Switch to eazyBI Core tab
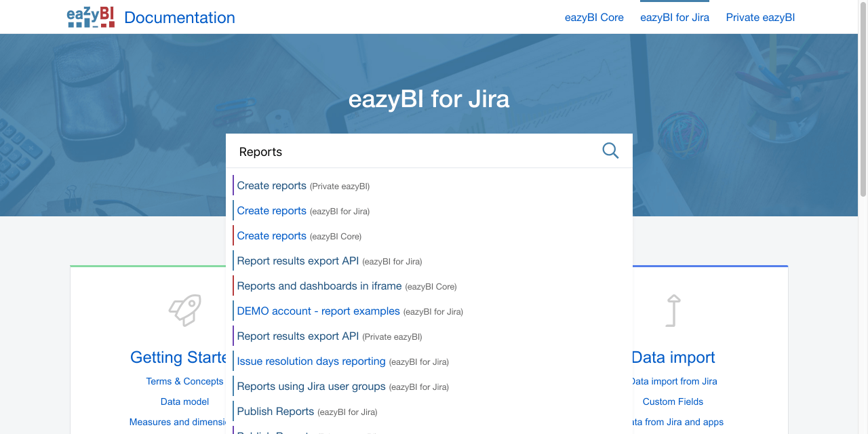Screen dimensions: 868x434 (594, 18)
